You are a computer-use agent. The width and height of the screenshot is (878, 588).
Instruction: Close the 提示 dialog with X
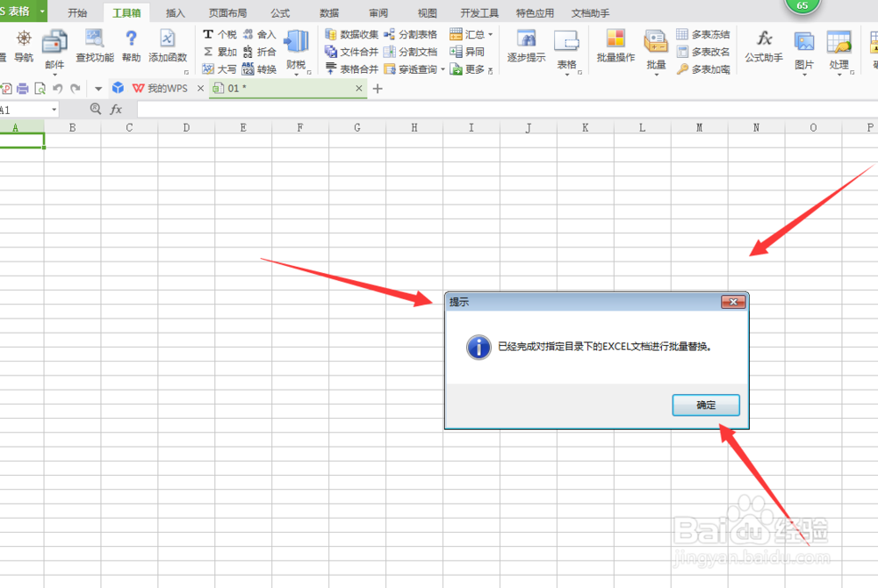[x=733, y=302]
